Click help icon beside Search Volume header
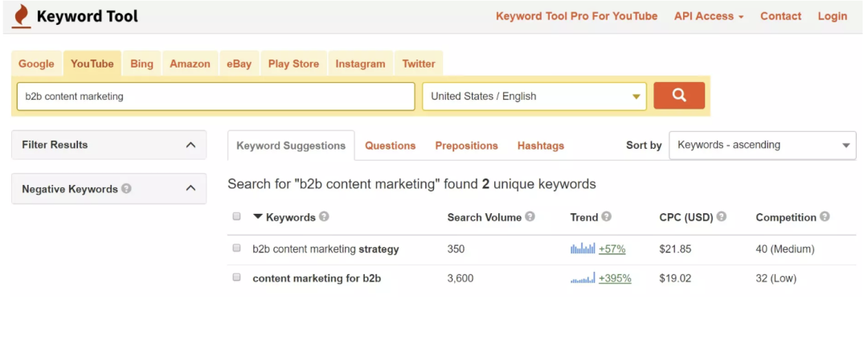The image size is (868, 345). (x=530, y=216)
